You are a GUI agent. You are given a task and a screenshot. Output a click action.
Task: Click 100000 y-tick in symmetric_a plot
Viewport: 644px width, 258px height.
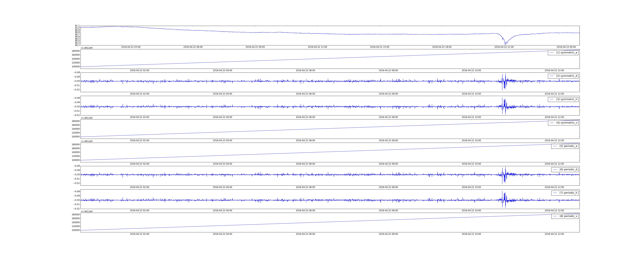pyautogui.click(x=76, y=67)
